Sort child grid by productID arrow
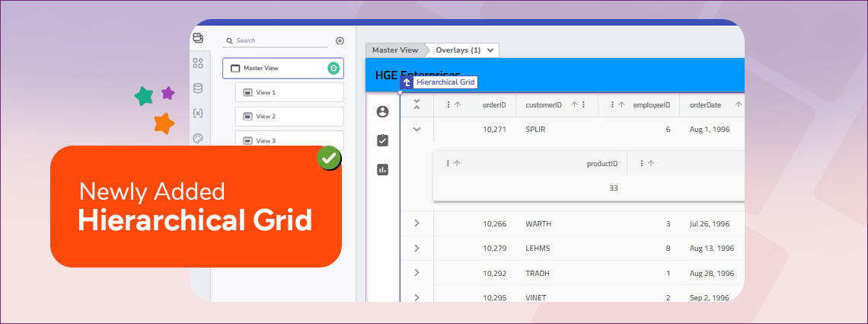This screenshot has width=868, height=324. [457, 163]
